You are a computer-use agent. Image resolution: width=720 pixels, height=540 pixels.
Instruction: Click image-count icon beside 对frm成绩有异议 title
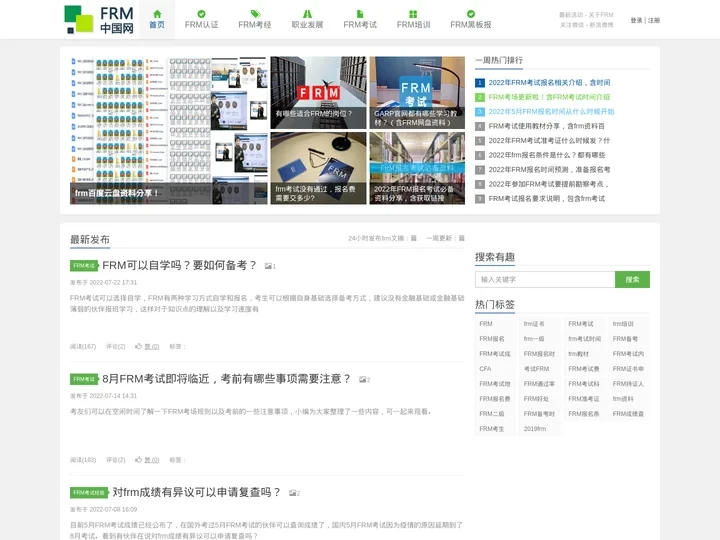tap(294, 493)
